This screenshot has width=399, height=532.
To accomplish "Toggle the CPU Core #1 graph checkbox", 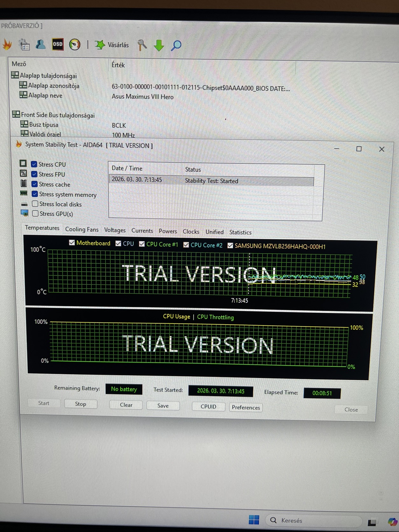I will pos(142,244).
